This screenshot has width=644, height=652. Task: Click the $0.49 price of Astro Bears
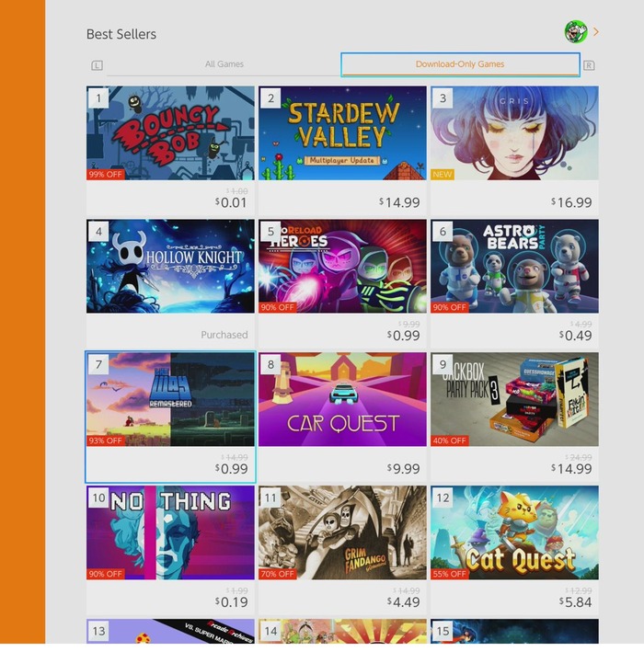coord(575,336)
